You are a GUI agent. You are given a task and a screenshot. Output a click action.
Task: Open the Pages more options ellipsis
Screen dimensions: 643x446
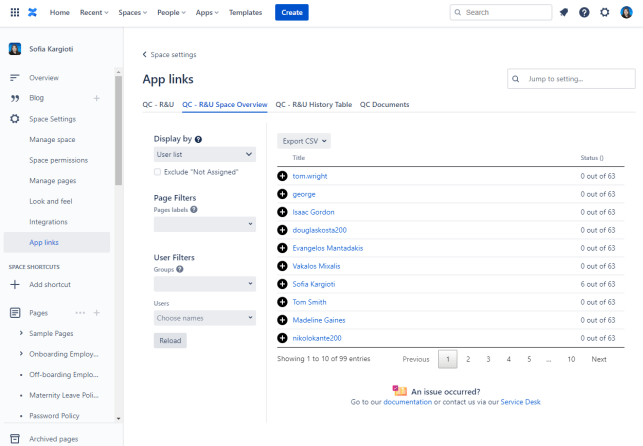pos(80,313)
